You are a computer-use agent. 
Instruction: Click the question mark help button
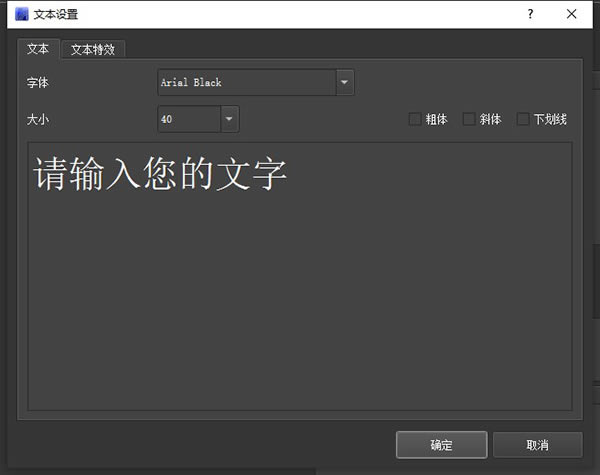pos(530,14)
